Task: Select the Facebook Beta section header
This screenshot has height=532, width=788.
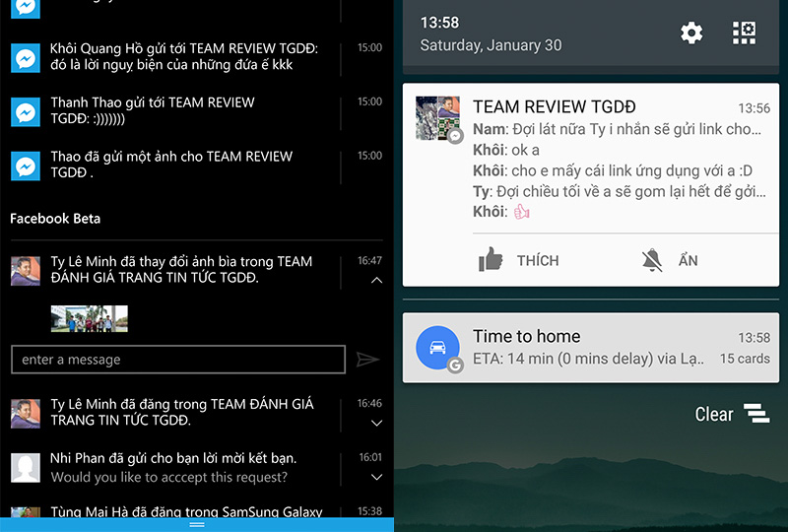Action: [x=55, y=219]
